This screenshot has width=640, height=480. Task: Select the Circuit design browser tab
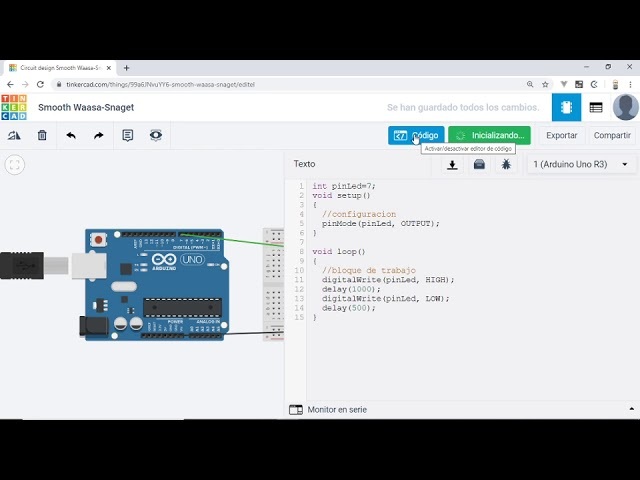(60, 68)
